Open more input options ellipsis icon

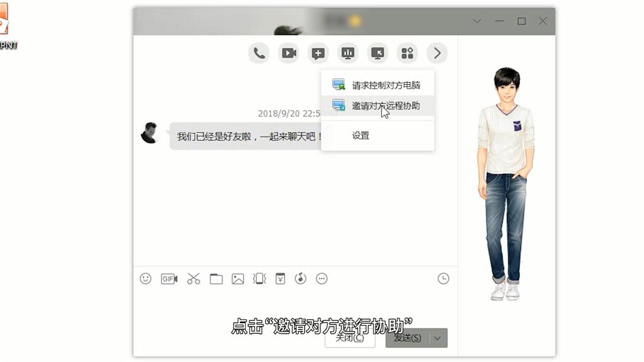(x=322, y=279)
